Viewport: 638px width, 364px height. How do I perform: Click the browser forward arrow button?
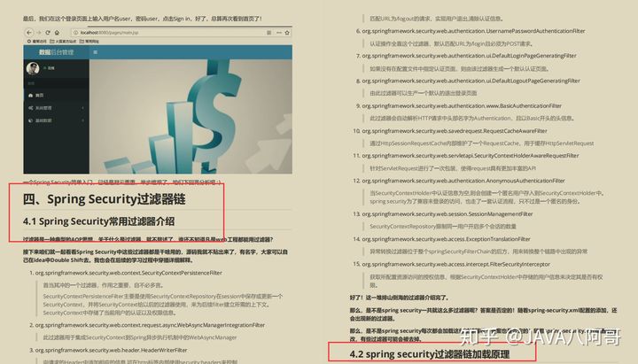39,32
